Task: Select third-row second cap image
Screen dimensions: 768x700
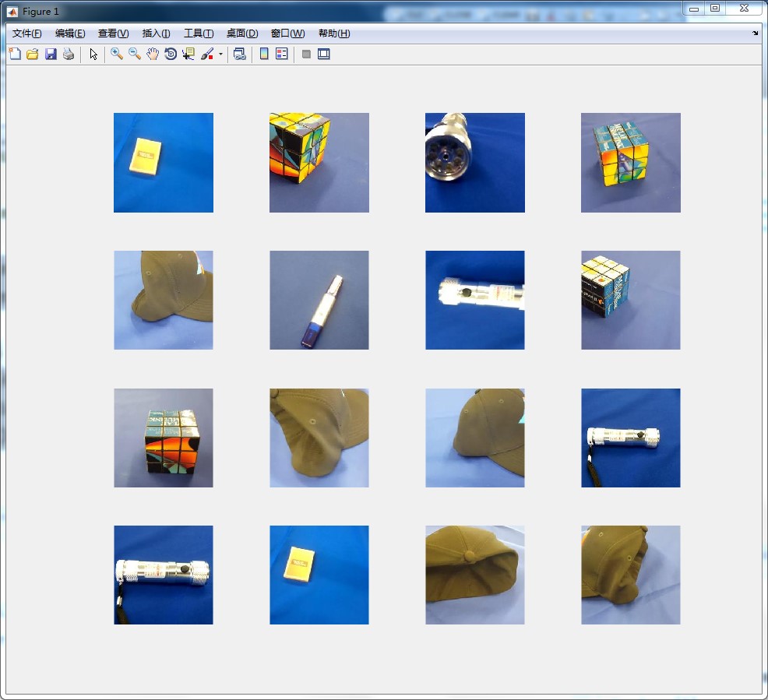Action: (319, 438)
